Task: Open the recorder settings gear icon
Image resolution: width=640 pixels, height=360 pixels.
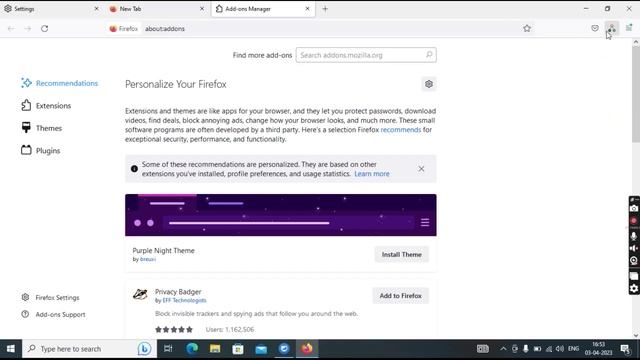Action: pyautogui.click(x=634, y=289)
